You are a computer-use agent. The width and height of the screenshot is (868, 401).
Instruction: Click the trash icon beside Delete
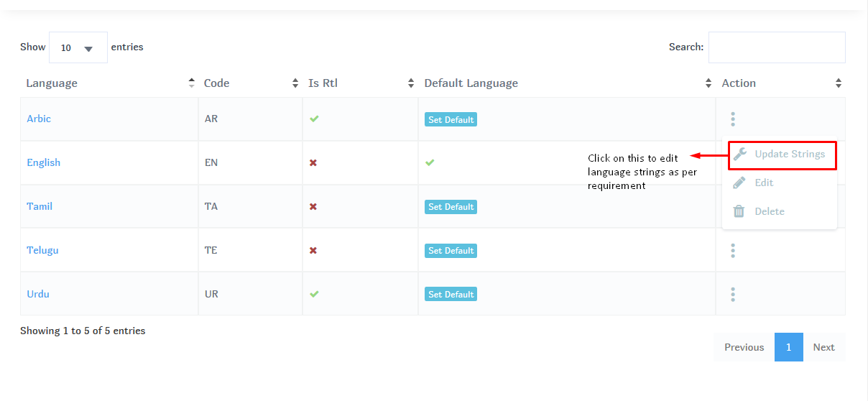point(739,211)
